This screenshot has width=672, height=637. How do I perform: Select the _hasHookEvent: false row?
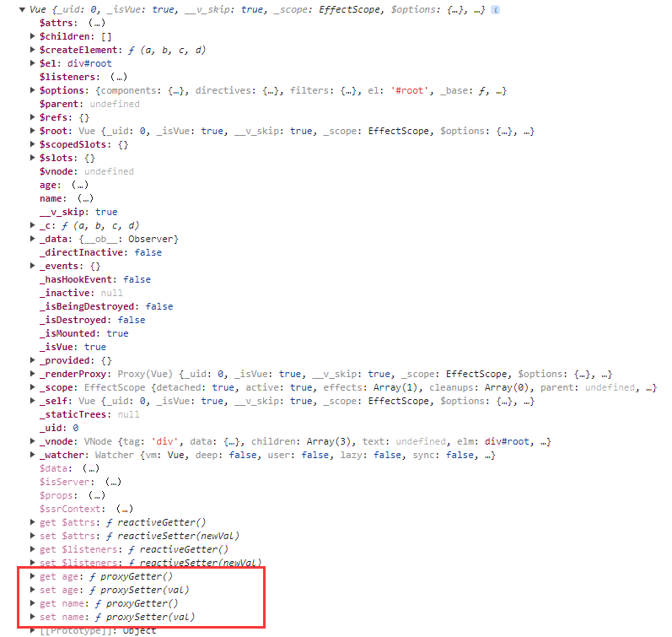(x=95, y=279)
